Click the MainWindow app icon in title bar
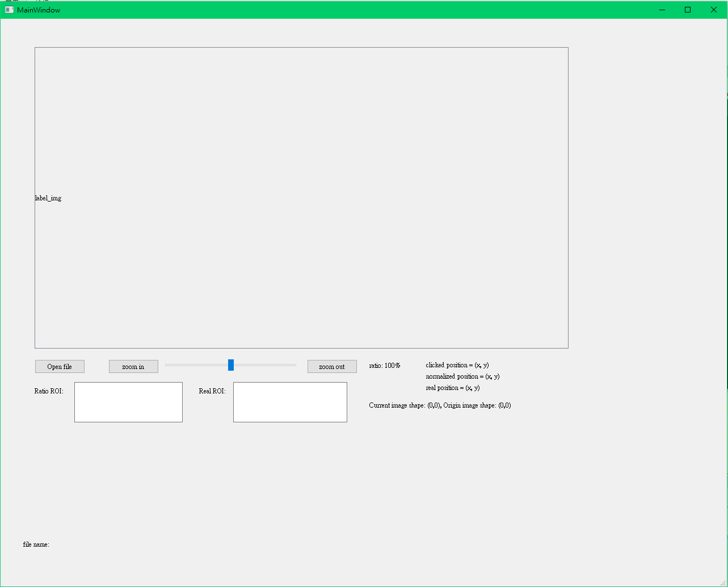This screenshot has width=728, height=587. (x=9, y=10)
